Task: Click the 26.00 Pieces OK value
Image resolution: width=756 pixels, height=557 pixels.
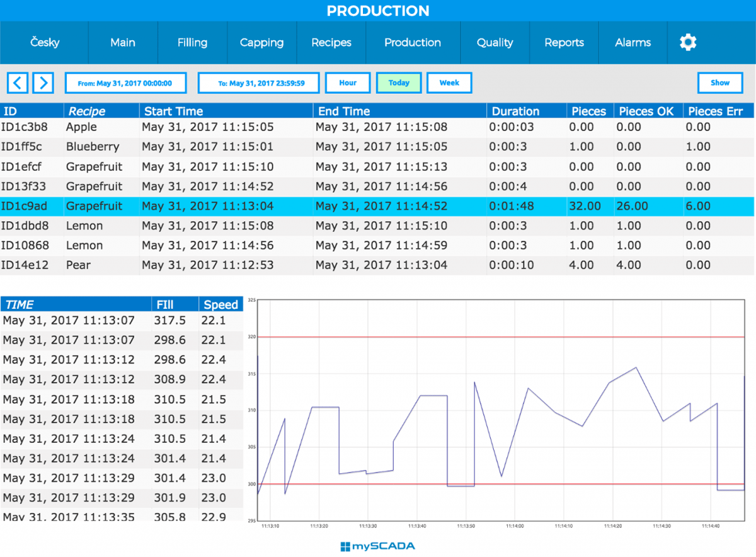Action: coord(632,206)
